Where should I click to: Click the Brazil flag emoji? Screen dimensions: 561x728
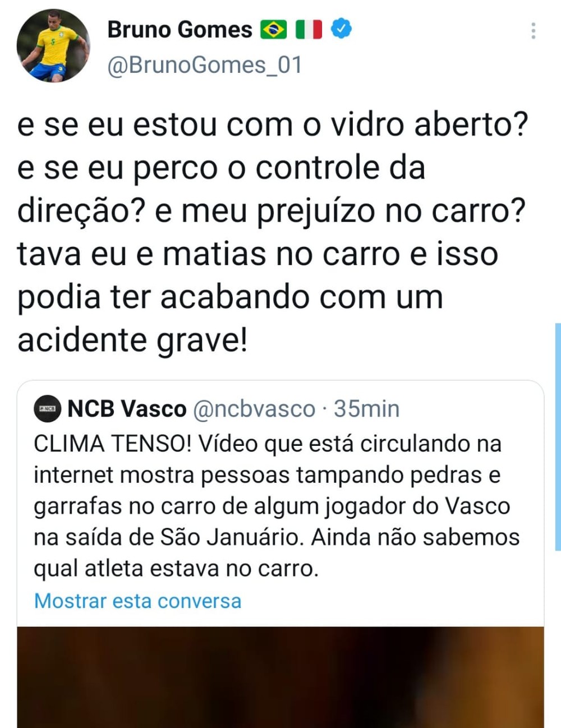coord(274,30)
